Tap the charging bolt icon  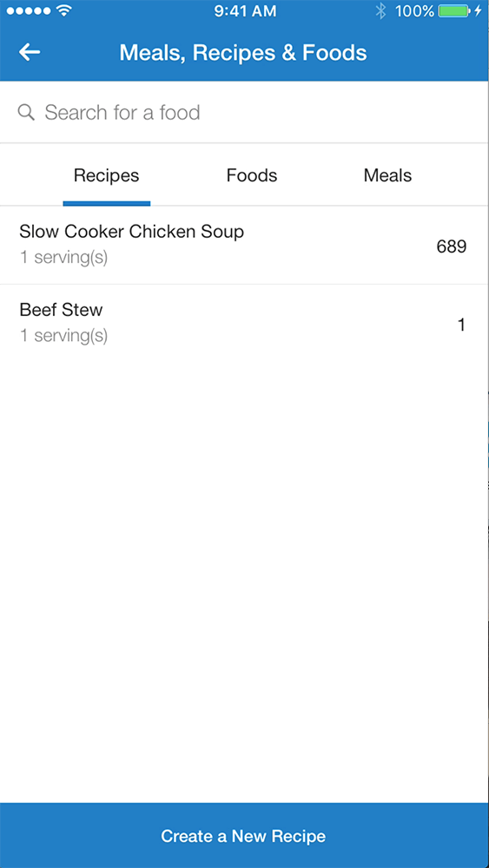479,10
